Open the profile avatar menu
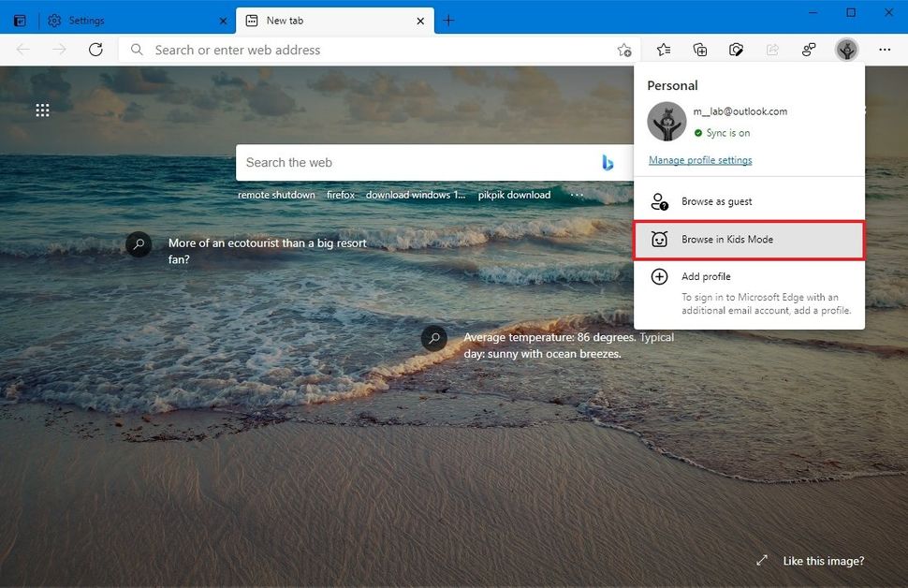 tap(846, 50)
